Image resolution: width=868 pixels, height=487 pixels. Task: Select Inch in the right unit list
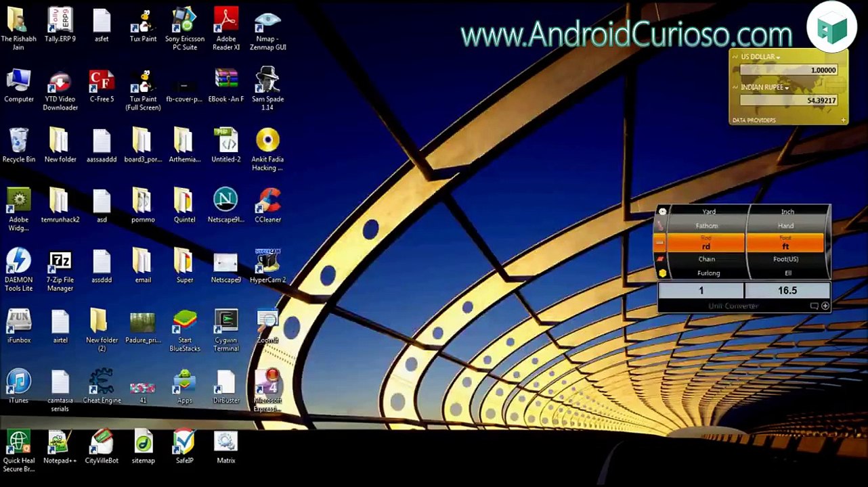click(787, 212)
